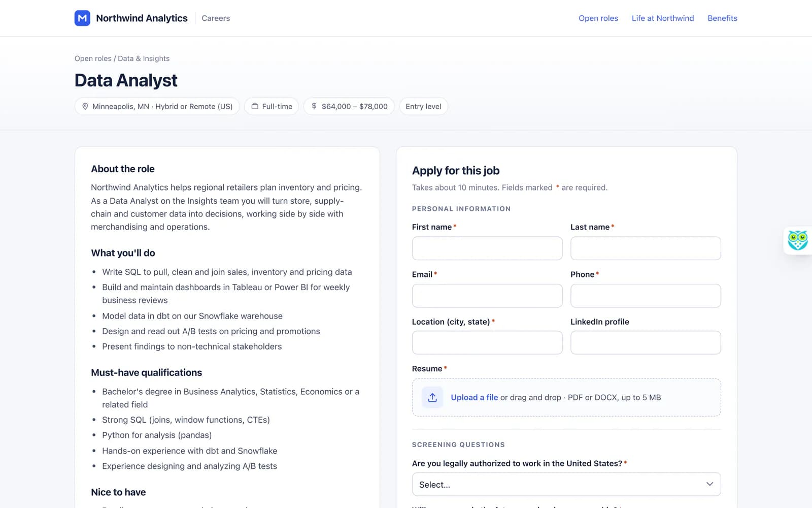Click the Open roles breadcrumb link
This screenshot has width=812, height=508.
[x=93, y=58]
